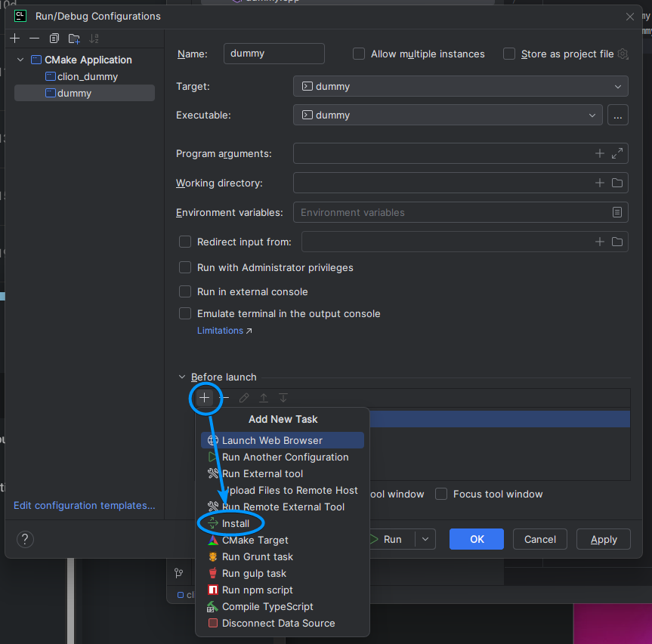The width and height of the screenshot is (652, 644).
Task: Open the Executable dropdown
Action: pyautogui.click(x=447, y=115)
